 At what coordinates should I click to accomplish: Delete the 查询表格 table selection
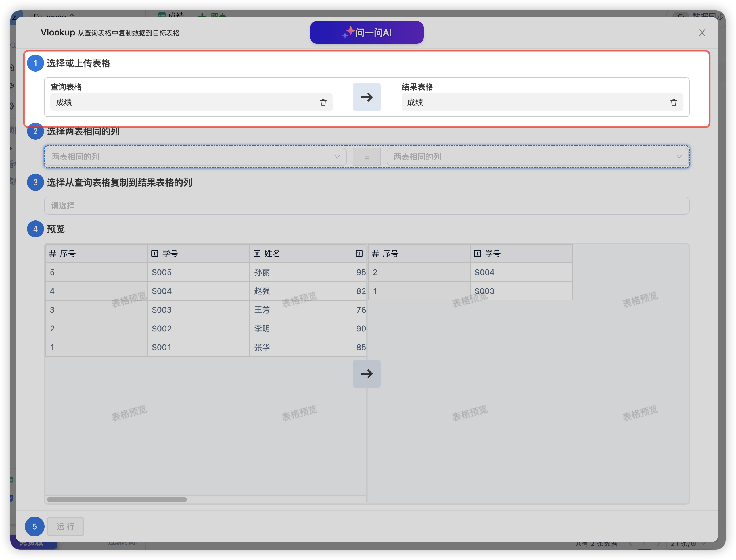click(323, 102)
